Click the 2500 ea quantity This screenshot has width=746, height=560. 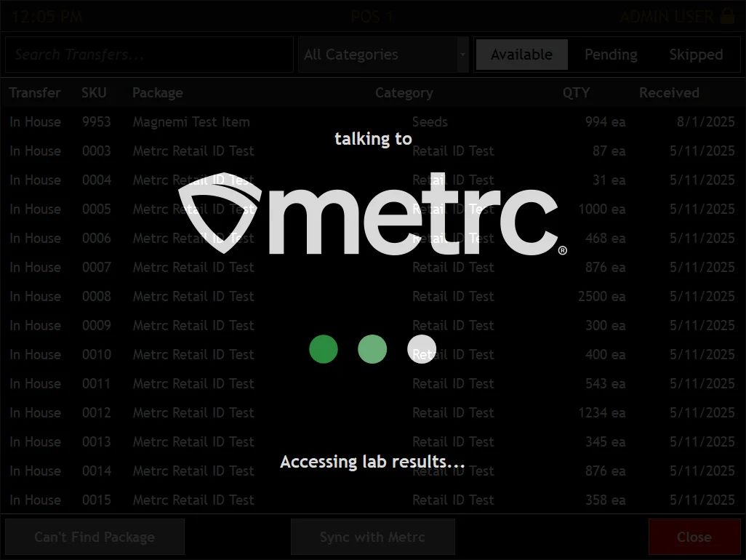pyautogui.click(x=602, y=296)
